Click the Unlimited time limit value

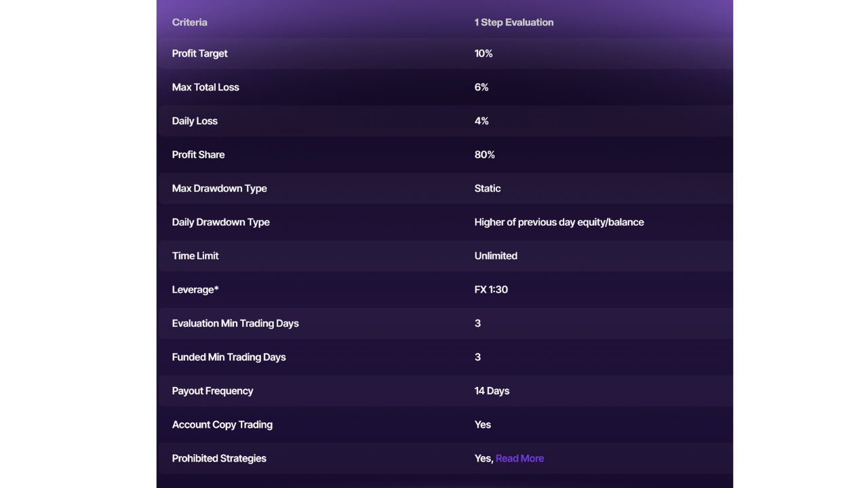tap(496, 256)
